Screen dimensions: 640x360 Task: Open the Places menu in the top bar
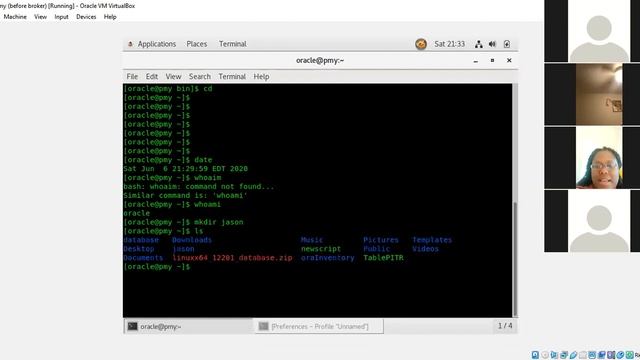point(197,44)
